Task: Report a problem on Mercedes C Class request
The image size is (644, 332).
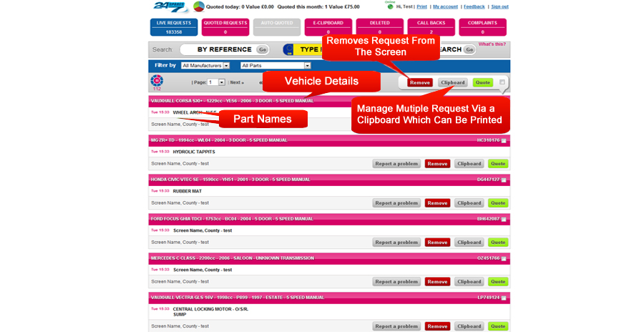Action: pos(396,282)
